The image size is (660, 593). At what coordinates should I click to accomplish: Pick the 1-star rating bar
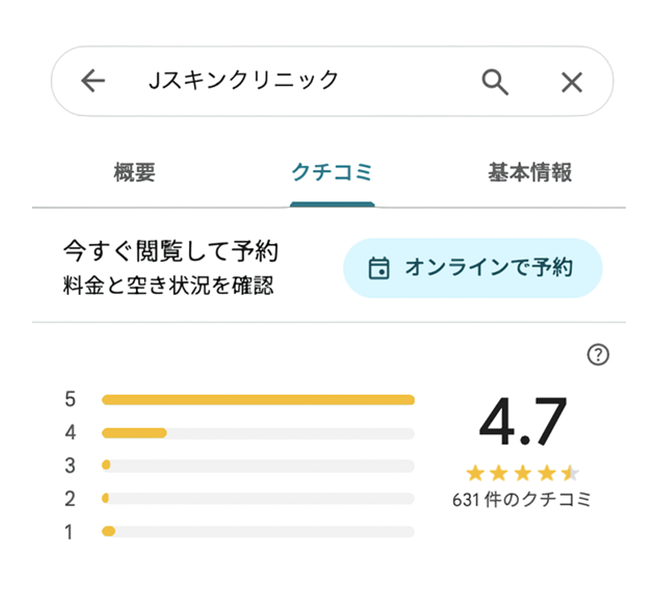258,531
